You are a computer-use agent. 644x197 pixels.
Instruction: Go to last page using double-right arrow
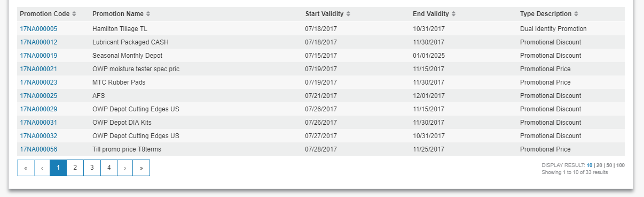pyautogui.click(x=142, y=168)
